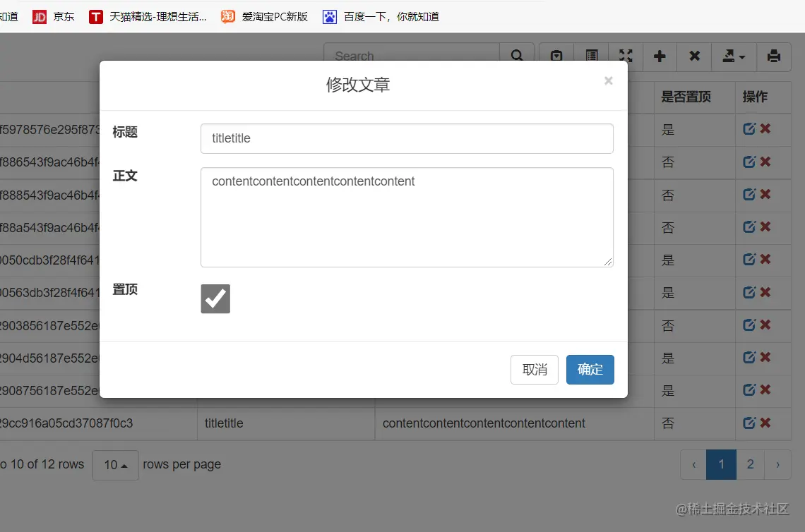Select page 1 in pagination
The image size is (805, 532).
pyautogui.click(x=721, y=465)
